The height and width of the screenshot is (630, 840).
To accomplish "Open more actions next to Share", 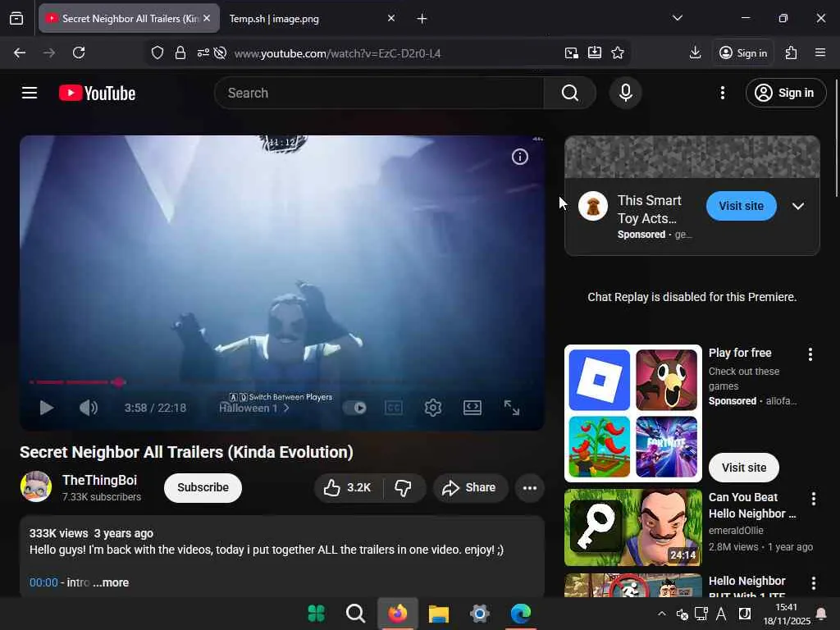I will click(x=530, y=487).
